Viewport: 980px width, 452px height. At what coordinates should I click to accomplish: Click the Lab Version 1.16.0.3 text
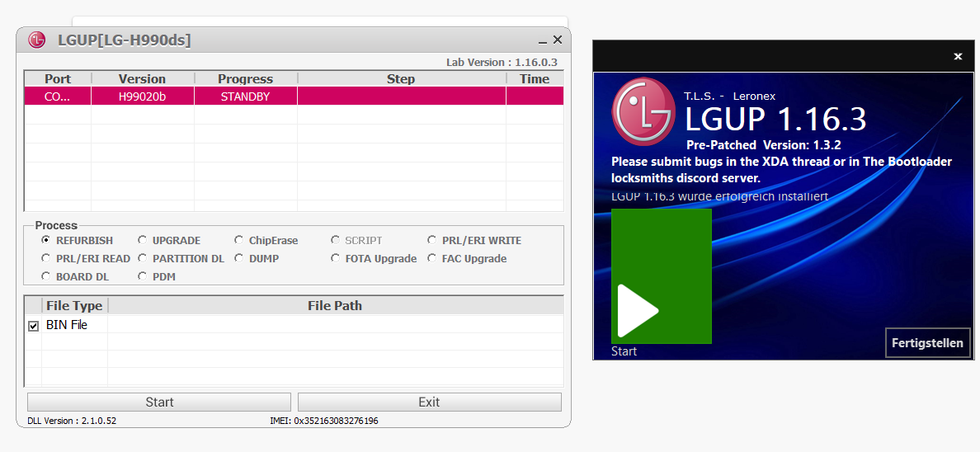(x=502, y=62)
